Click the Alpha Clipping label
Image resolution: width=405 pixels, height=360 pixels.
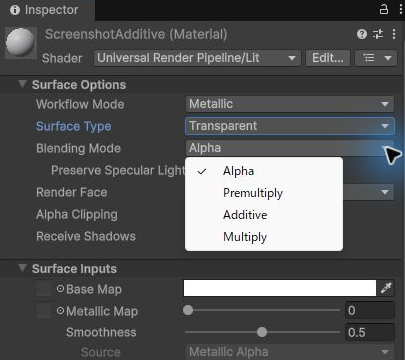(77, 214)
